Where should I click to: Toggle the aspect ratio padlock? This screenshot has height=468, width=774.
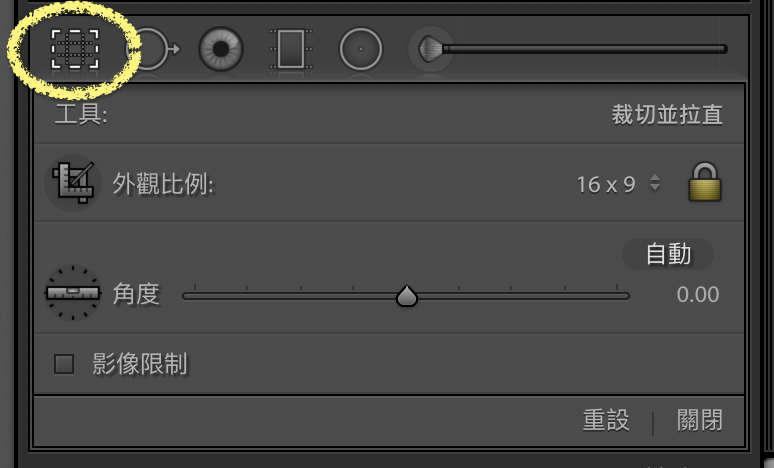(705, 182)
